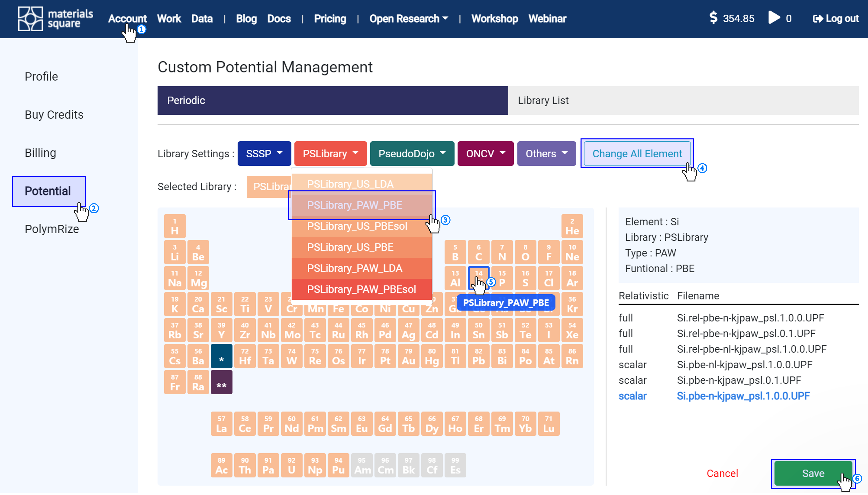
Task: Select uranium (U) element tile
Action: coord(291,466)
